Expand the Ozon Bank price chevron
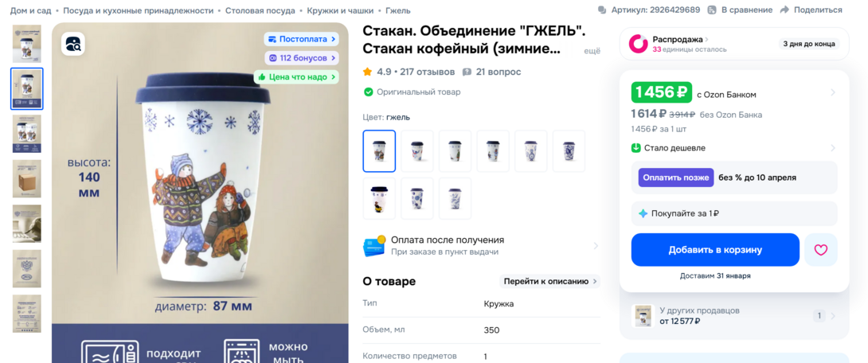The width and height of the screenshot is (868, 363). point(833,92)
